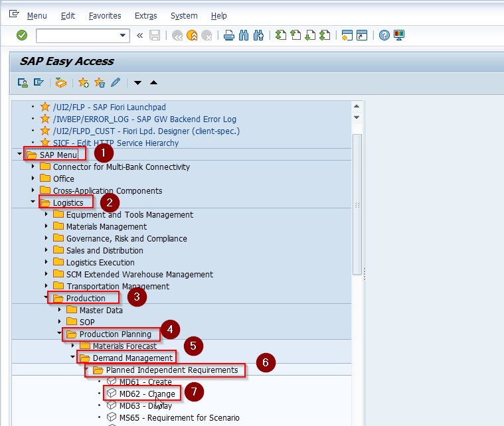Collapse the Logistics folder
The width and height of the screenshot is (504, 426).
coord(33,202)
